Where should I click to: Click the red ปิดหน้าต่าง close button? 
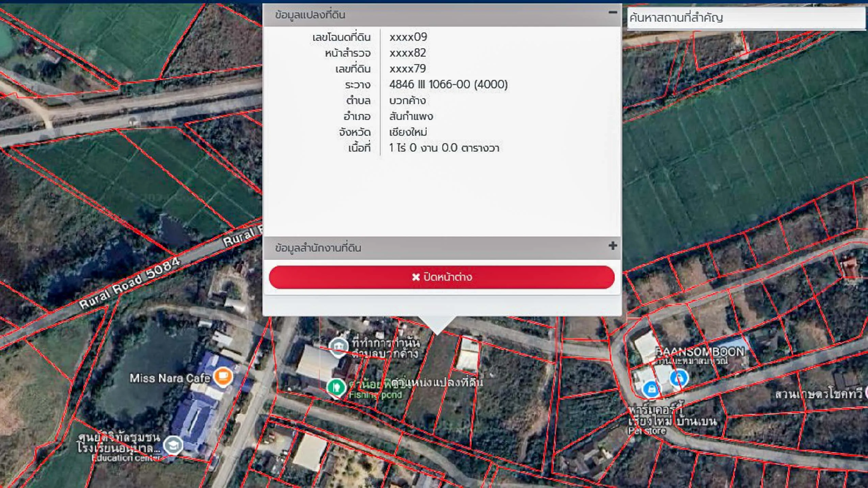coord(441,277)
